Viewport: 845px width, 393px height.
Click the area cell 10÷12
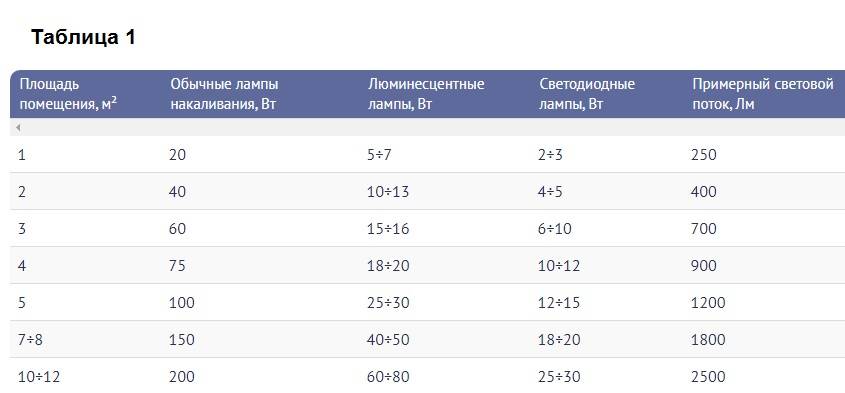[x=39, y=377]
